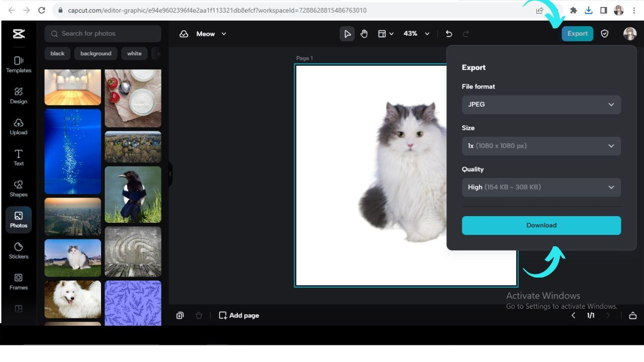This screenshot has height=362, width=644.
Task: Click the Export button
Action: point(578,34)
